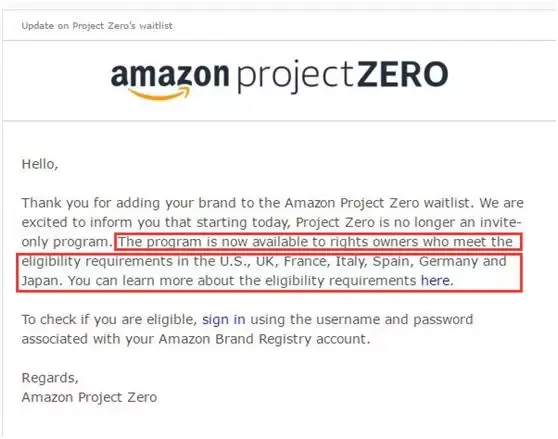Click the 'Hello,' greeting text
558x439 pixels.
(40, 164)
